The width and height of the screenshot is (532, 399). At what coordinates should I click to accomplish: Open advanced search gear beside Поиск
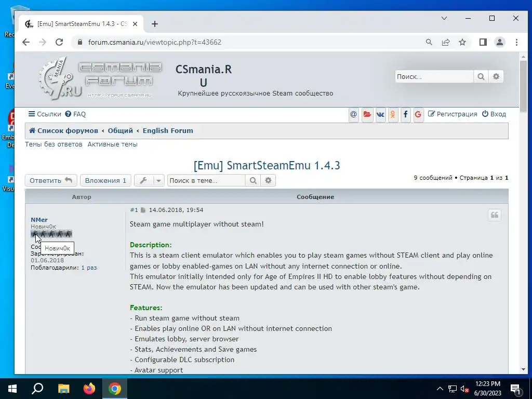tap(496, 77)
